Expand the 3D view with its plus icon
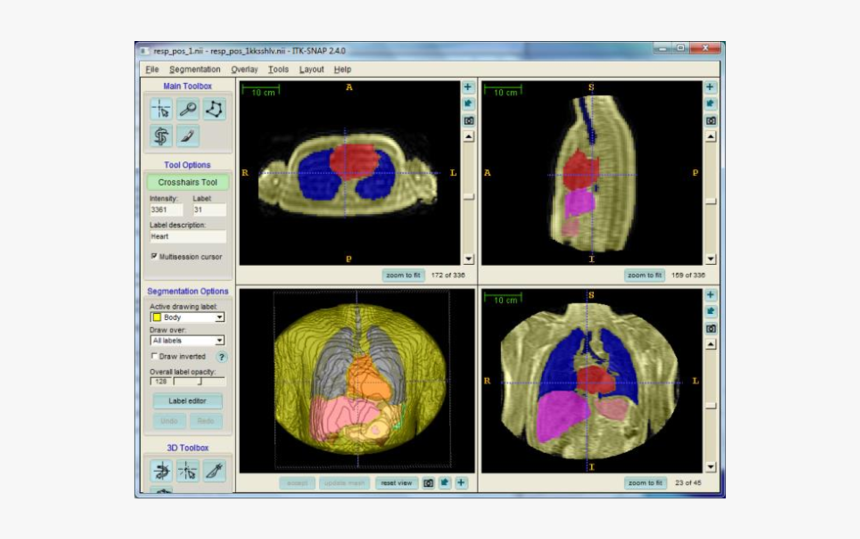This screenshot has height=539, width=860. pyautogui.click(x=461, y=483)
